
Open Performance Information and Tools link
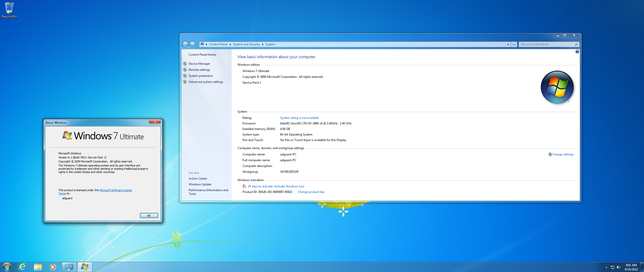point(208,192)
